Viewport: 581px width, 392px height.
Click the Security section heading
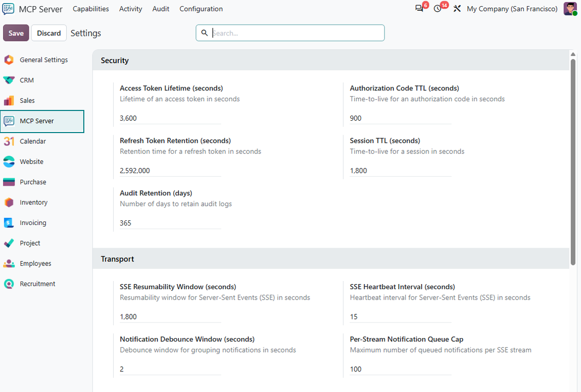click(x=115, y=60)
